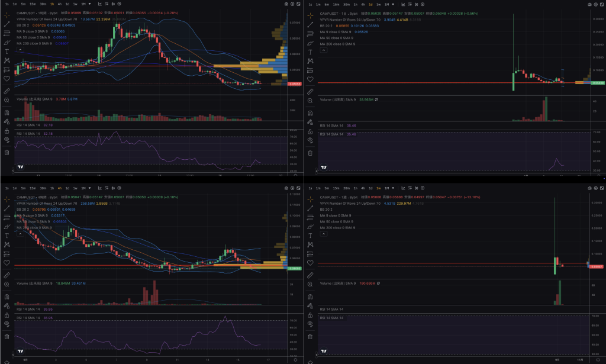The image size is (606, 364).
Task: Delete drawings with trash icon in top-left chart
Action: (7, 153)
